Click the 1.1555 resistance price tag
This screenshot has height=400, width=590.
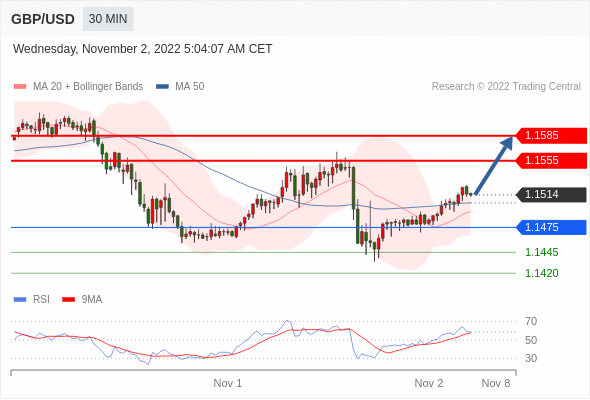coord(551,160)
